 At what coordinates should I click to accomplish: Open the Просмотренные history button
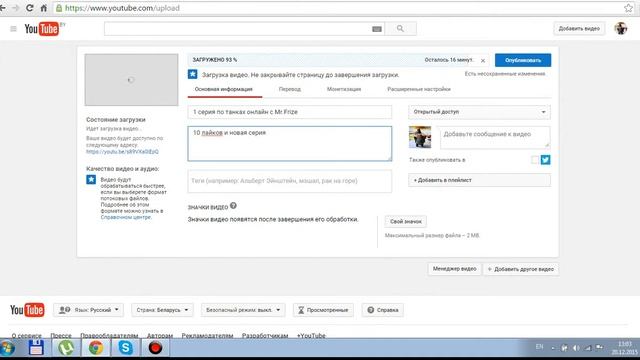[323, 310]
